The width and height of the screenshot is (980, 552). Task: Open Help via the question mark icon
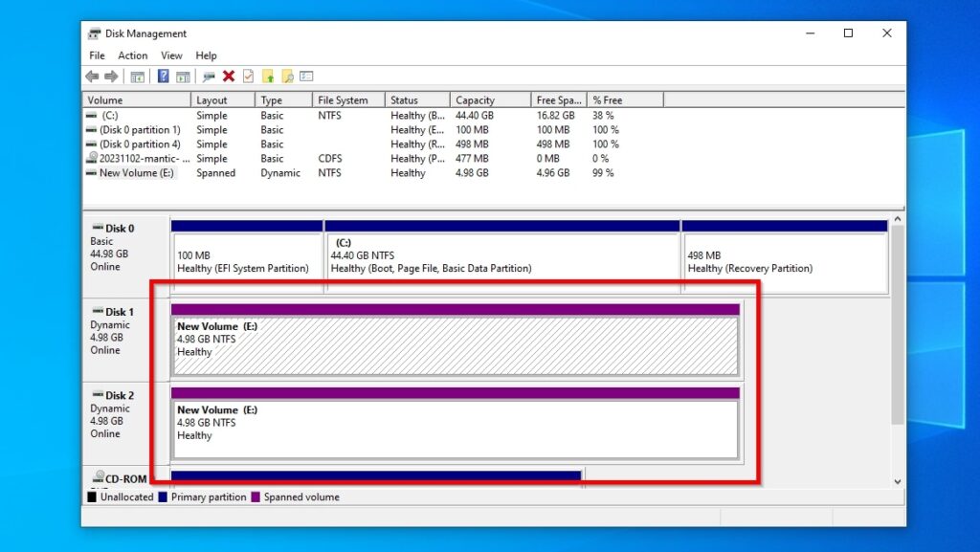click(x=163, y=76)
